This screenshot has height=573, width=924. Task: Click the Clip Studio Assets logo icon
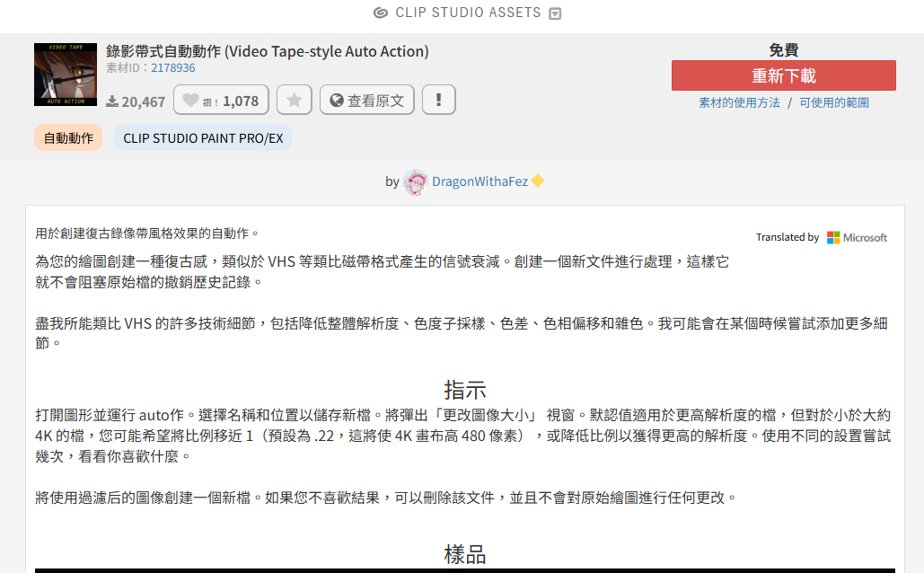381,13
